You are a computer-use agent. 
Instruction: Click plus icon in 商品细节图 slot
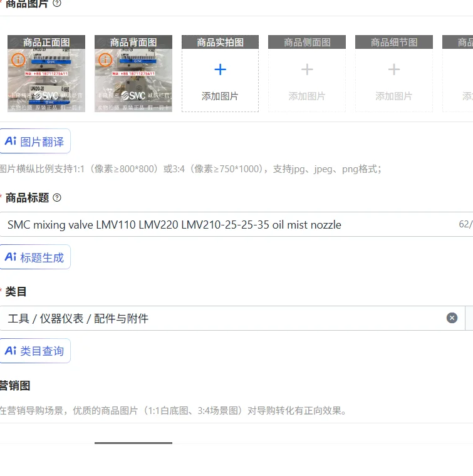(394, 70)
